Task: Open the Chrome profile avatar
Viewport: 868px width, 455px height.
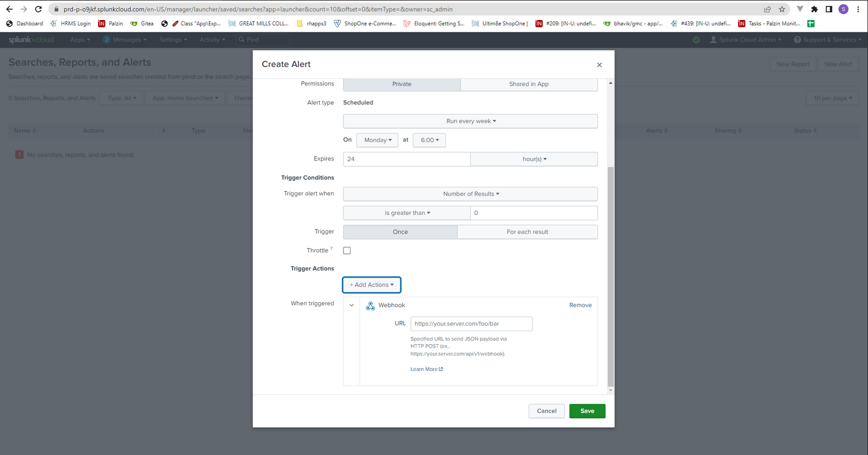Action: [x=843, y=9]
